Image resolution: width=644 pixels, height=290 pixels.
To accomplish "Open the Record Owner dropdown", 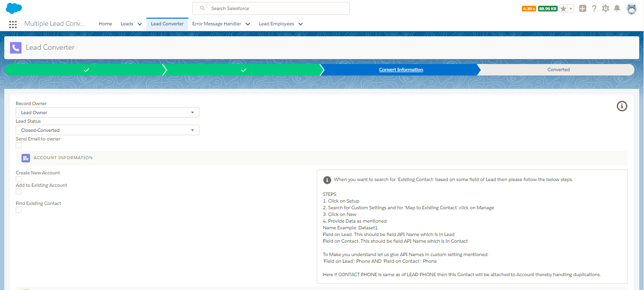I will point(107,112).
